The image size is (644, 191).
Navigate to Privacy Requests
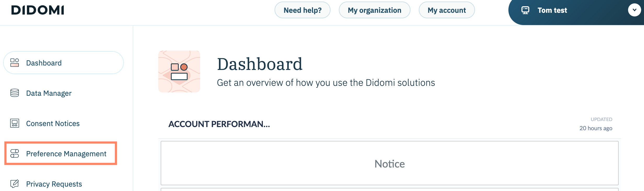pyautogui.click(x=54, y=184)
